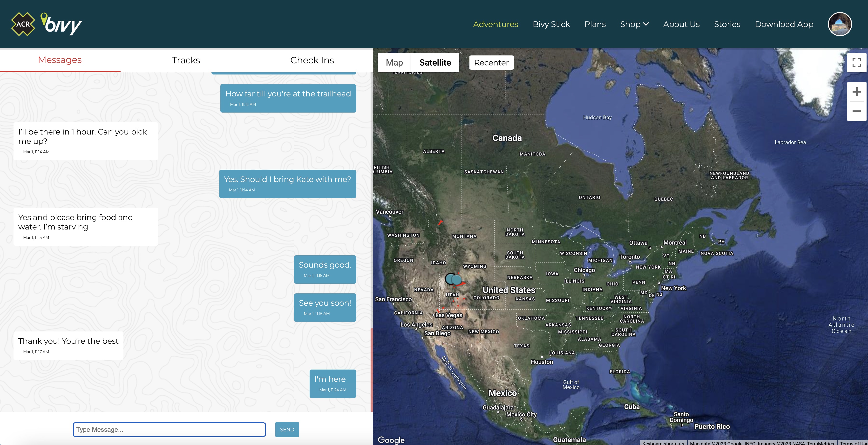The height and width of the screenshot is (445, 868).
Task: Click the 'See you soon!' message bubble
Action: (325, 308)
